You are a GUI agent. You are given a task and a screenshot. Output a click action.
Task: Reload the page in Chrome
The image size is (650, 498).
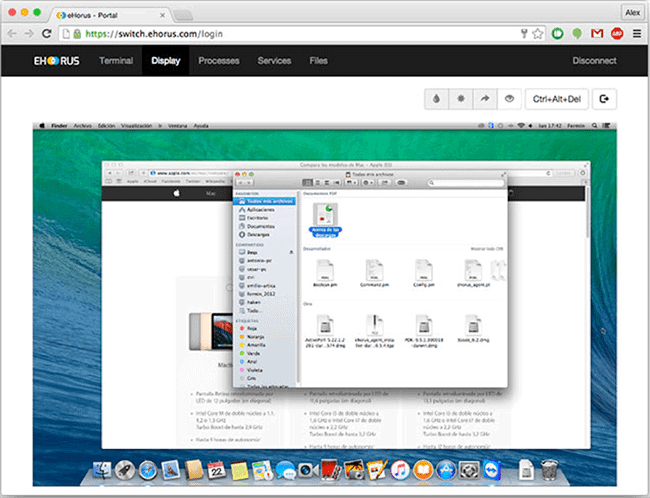46,34
